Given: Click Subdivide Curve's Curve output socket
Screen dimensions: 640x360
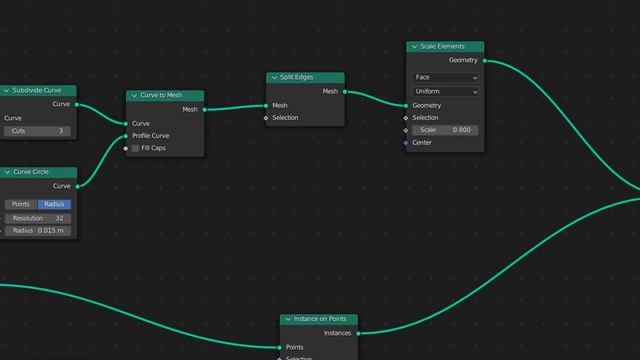Looking at the screenshot, I should (77, 105).
